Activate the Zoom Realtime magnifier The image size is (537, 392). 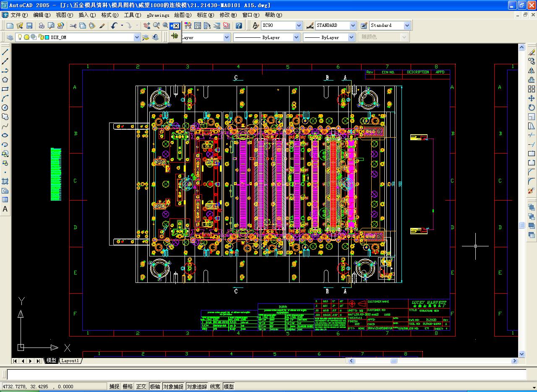(156, 26)
